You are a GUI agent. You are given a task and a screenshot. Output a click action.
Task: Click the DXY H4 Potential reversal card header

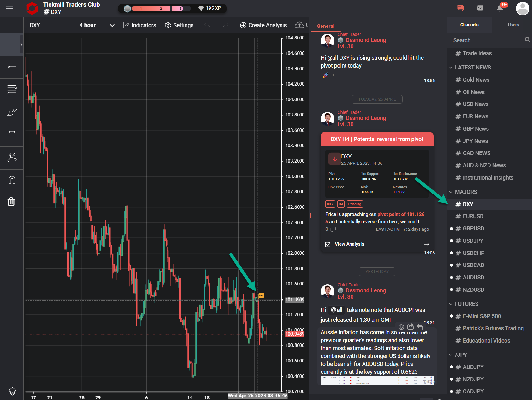(x=377, y=139)
